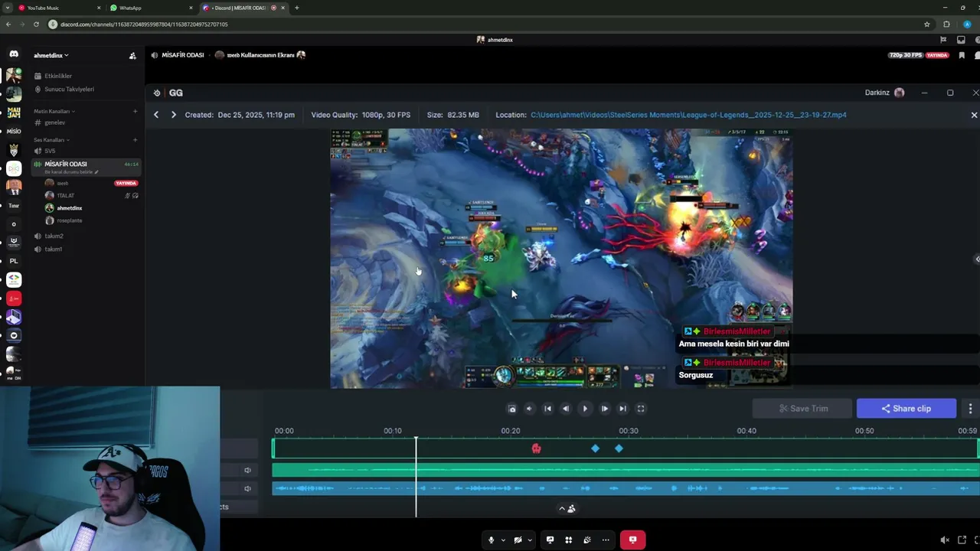Disconnect from voice call

(x=632, y=540)
